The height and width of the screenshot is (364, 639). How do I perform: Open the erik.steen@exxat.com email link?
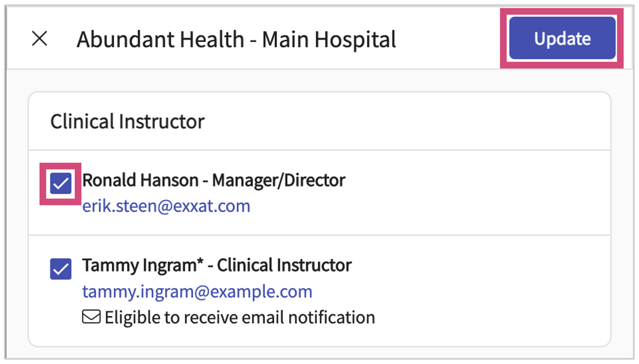pyautogui.click(x=166, y=206)
